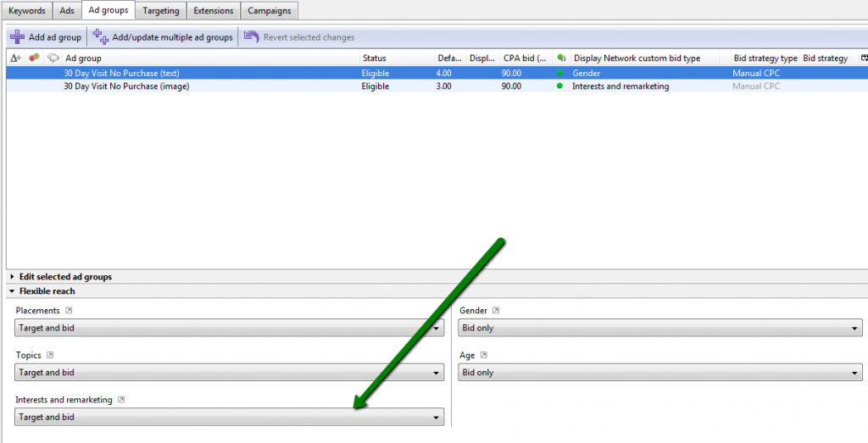
Task: Expand the Edit selected ad groups section
Action: pos(12,277)
